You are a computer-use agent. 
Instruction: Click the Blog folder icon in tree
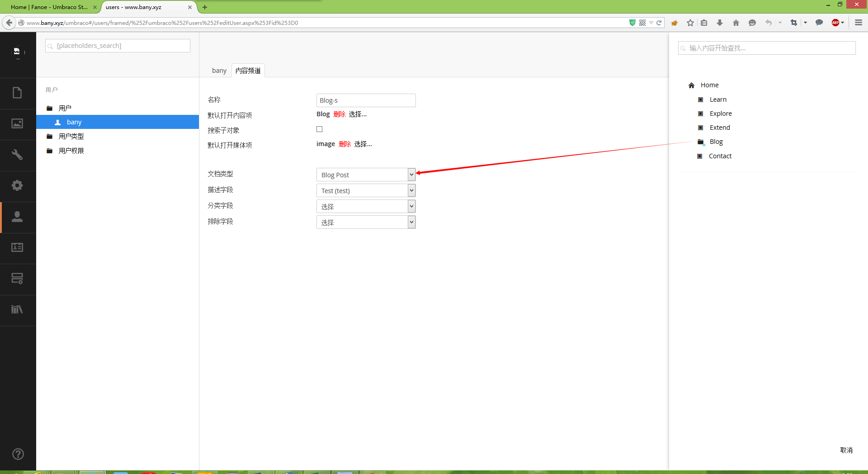point(701,142)
